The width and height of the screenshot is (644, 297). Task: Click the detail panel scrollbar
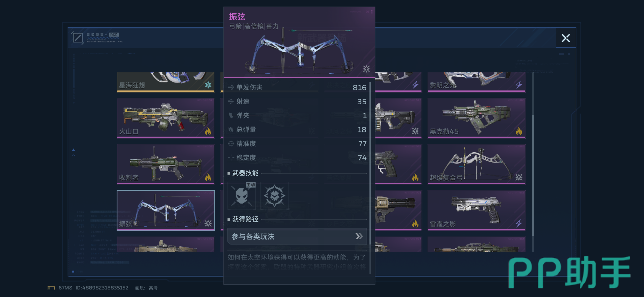point(370,176)
